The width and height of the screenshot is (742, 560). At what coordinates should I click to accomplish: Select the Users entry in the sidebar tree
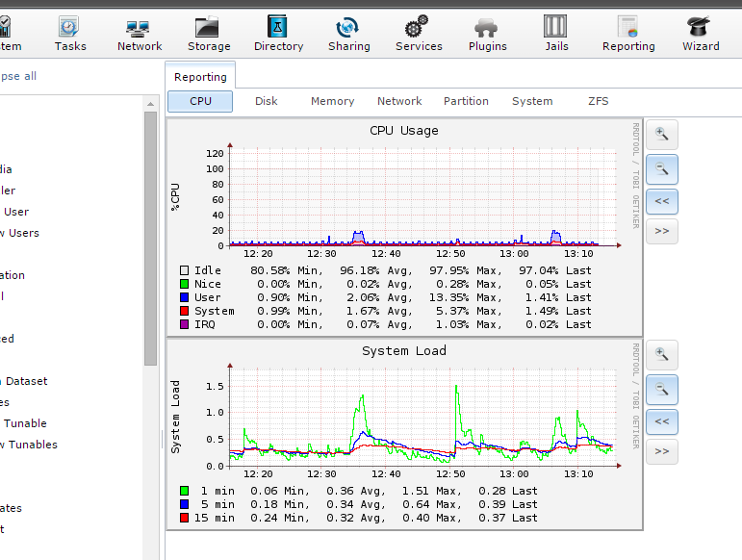click(x=19, y=233)
